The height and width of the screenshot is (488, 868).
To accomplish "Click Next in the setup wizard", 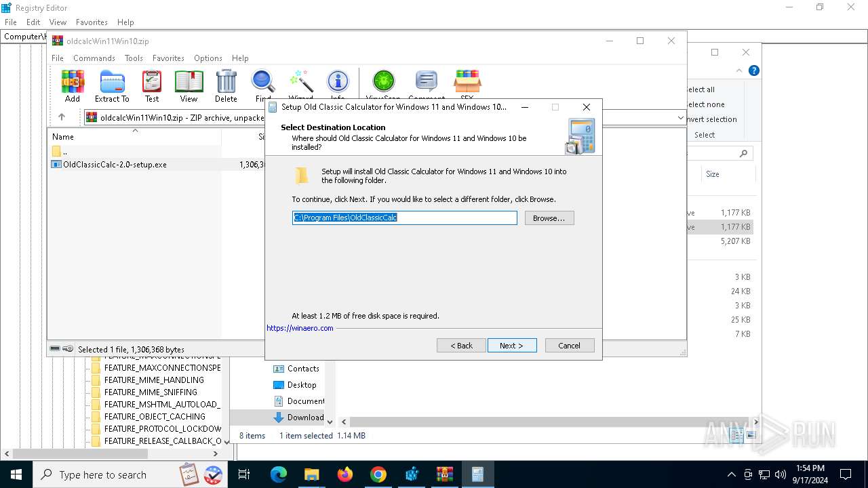I will point(512,346).
